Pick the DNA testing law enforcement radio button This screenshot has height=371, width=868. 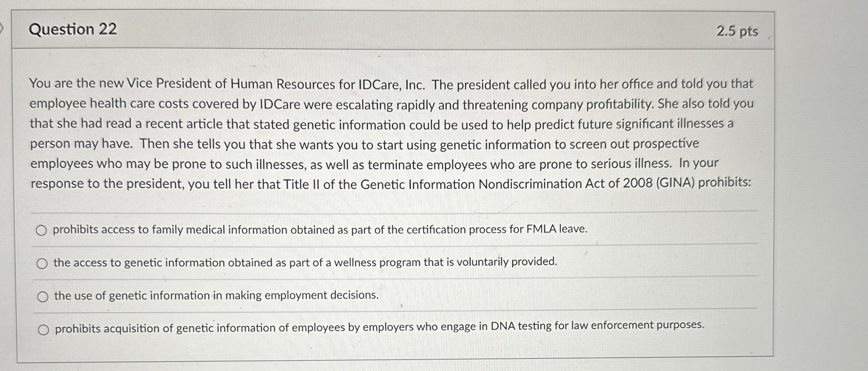point(43,330)
